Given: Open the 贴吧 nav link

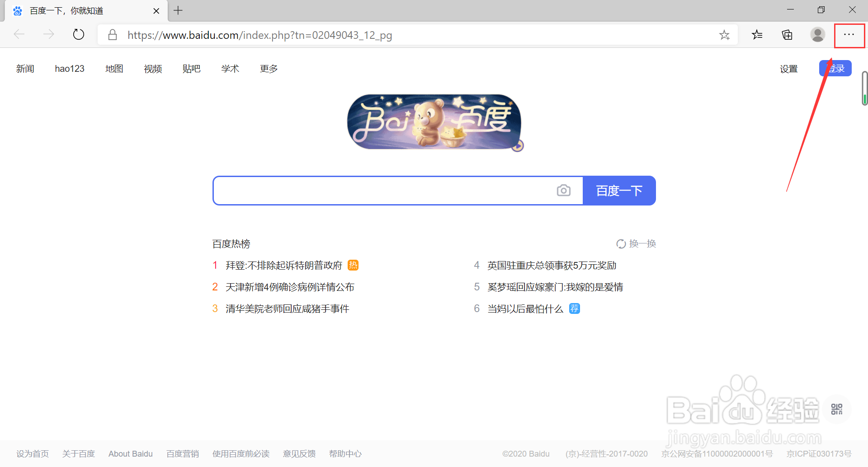Looking at the screenshot, I should (x=191, y=69).
